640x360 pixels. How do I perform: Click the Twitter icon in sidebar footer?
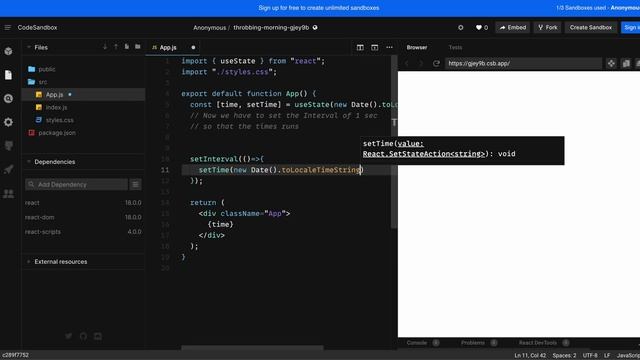[69, 336]
